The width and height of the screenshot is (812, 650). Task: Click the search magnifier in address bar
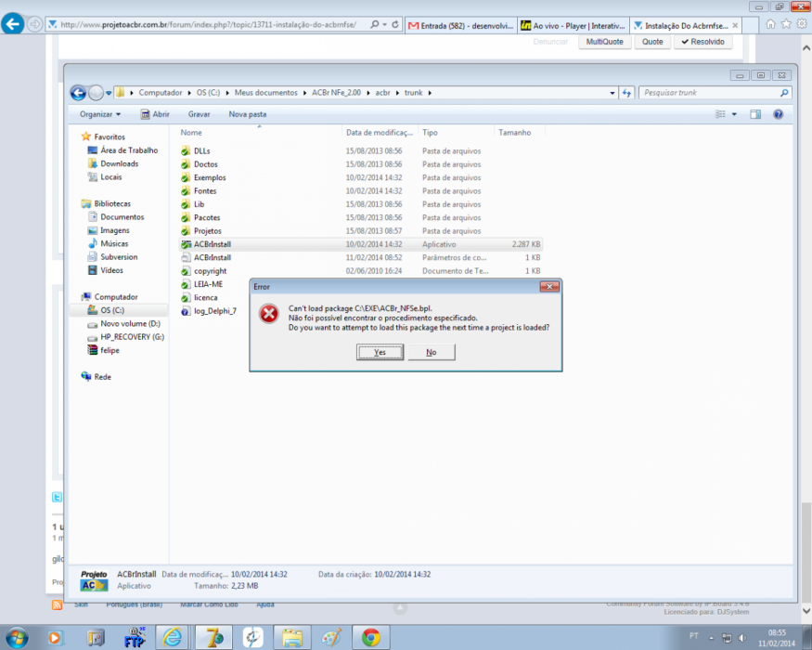tap(374, 24)
